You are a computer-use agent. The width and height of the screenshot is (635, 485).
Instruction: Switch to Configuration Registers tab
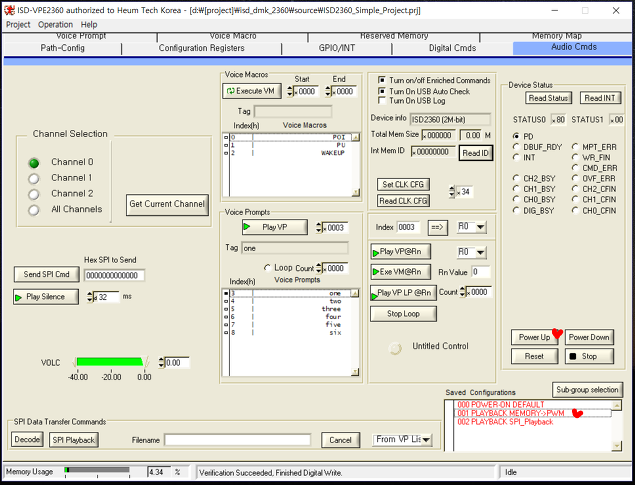click(201, 48)
